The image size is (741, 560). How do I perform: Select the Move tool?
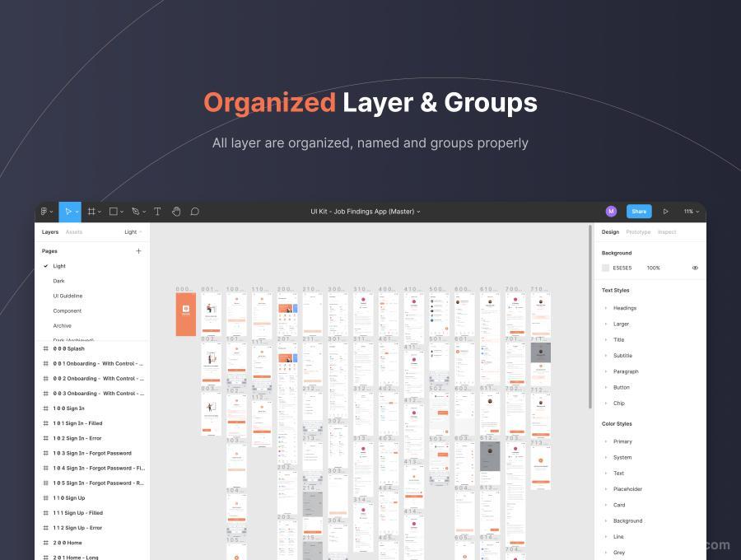click(x=69, y=212)
